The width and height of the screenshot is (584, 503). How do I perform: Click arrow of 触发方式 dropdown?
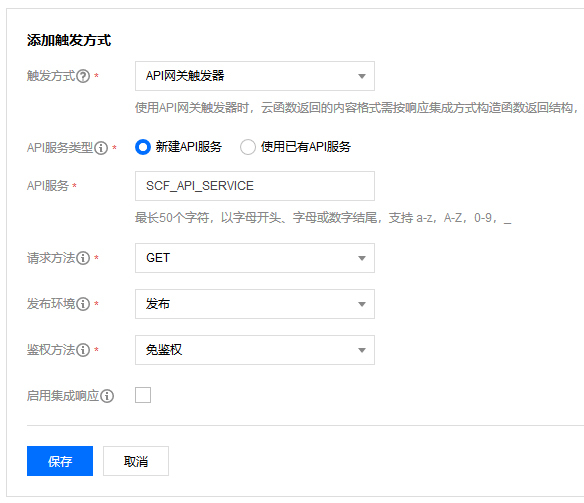point(362,76)
